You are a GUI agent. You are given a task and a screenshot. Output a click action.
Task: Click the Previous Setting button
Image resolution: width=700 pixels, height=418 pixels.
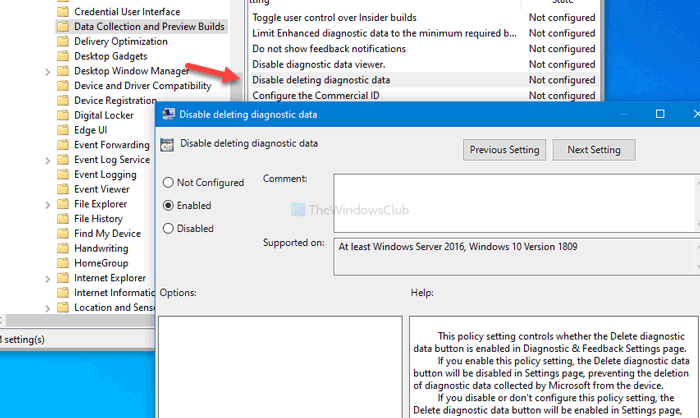pos(504,150)
